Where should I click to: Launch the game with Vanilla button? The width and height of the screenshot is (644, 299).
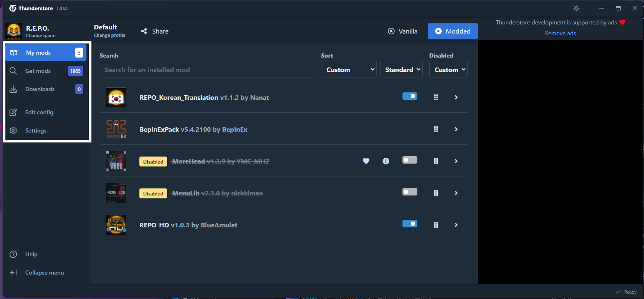pos(402,31)
